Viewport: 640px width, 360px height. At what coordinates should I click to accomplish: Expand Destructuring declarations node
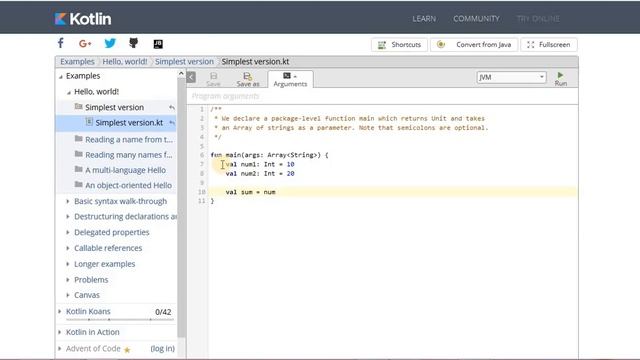(68, 216)
